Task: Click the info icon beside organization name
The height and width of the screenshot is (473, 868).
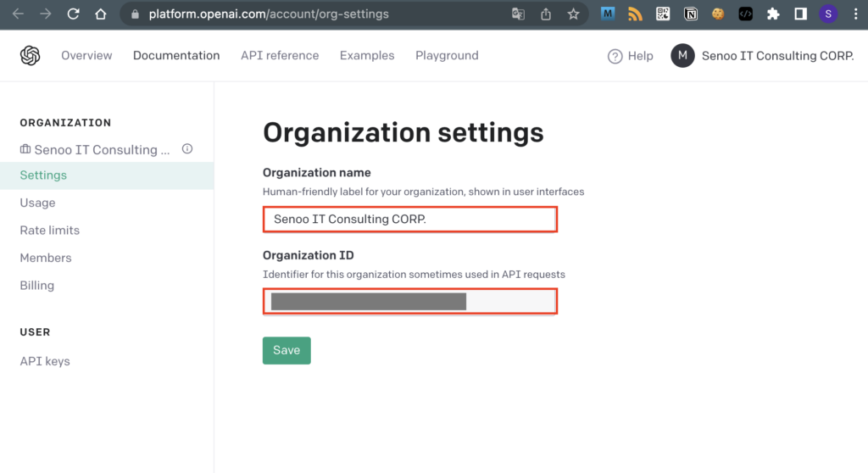Action: tap(187, 148)
